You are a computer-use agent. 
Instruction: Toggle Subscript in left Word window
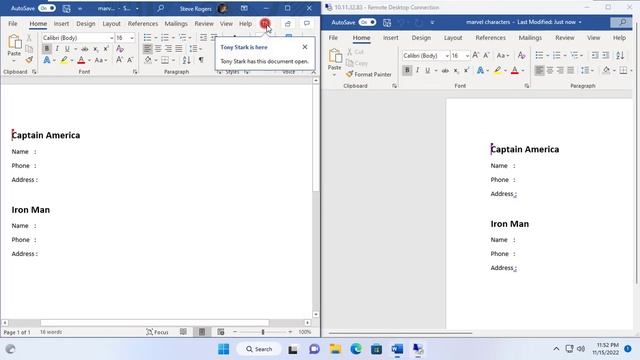pos(96,49)
